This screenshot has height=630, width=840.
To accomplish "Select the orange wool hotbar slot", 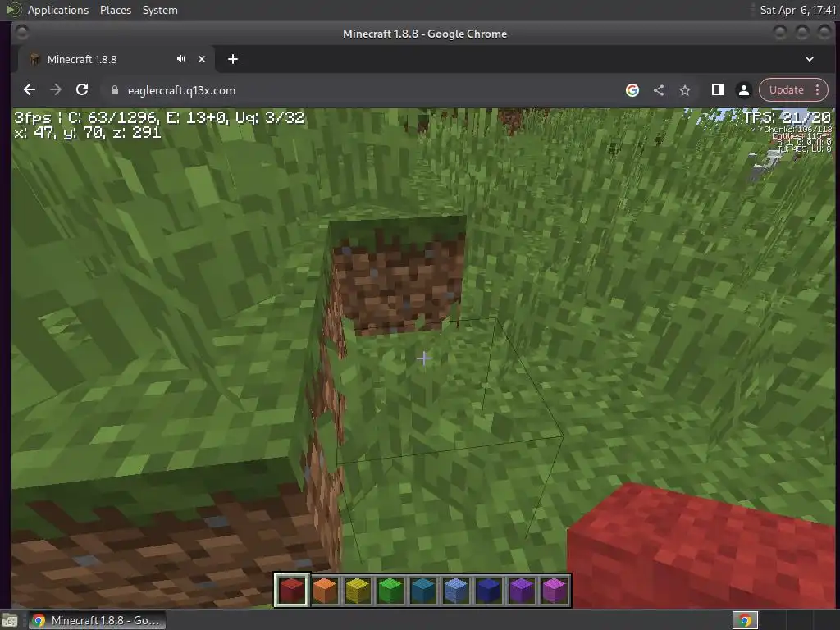I will tap(325, 591).
